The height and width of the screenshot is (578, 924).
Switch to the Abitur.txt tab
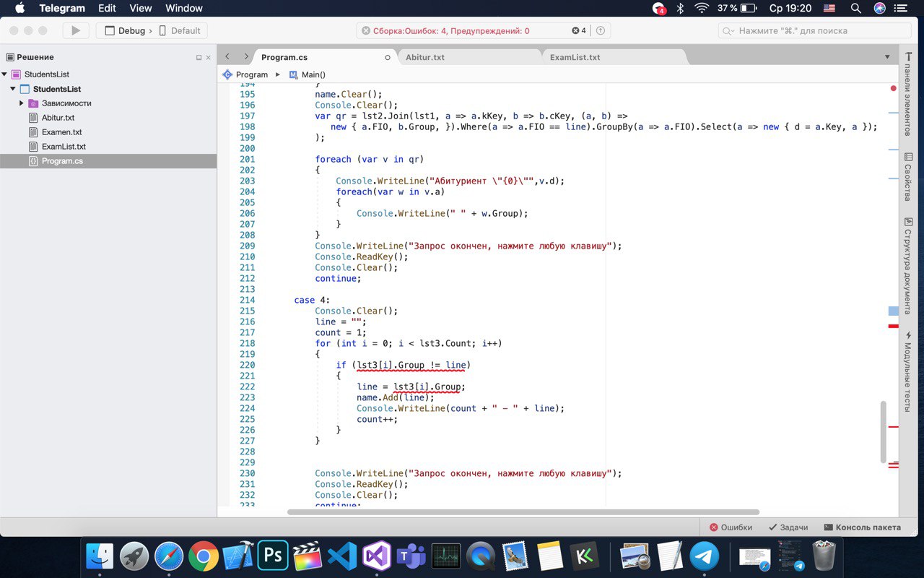click(x=425, y=57)
